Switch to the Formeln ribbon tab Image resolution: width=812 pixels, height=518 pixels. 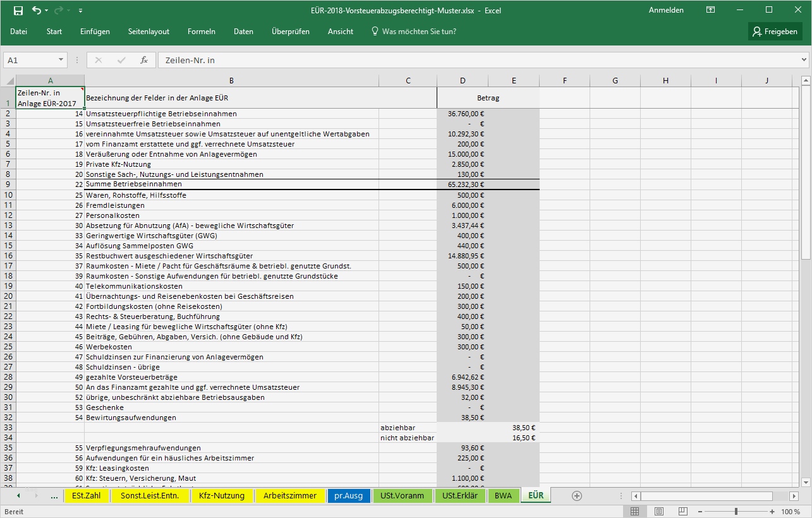point(201,31)
